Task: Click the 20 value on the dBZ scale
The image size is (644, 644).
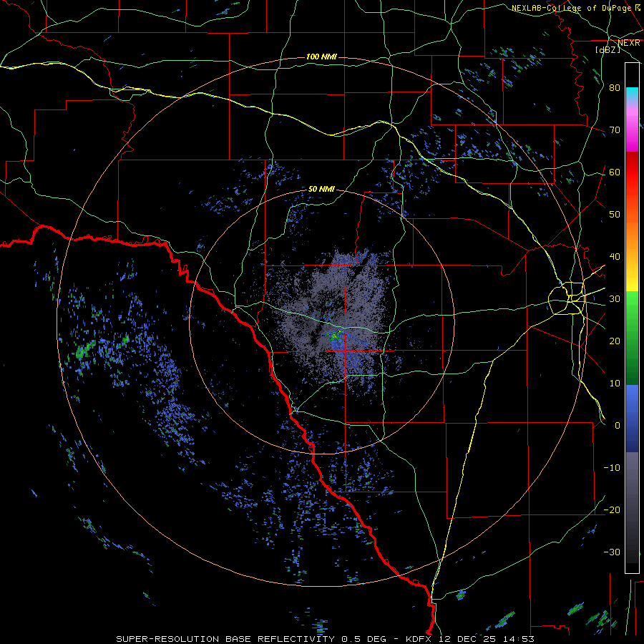Action: 615,341
